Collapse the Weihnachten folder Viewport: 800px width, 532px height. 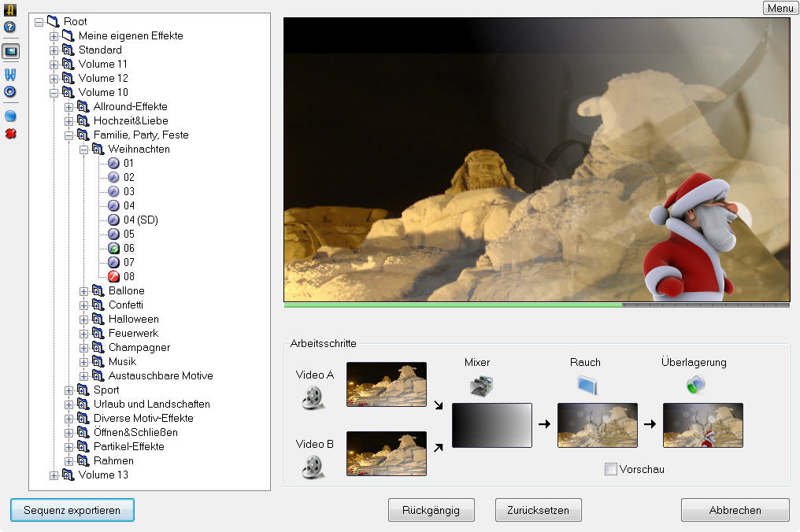[x=84, y=150]
